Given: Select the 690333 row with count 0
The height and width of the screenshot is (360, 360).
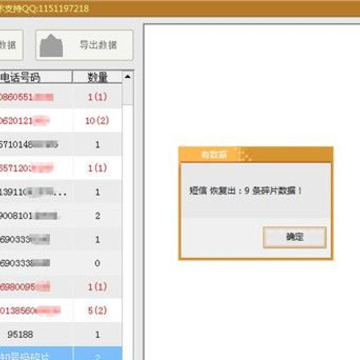Looking at the screenshot, I should click(x=61, y=263).
